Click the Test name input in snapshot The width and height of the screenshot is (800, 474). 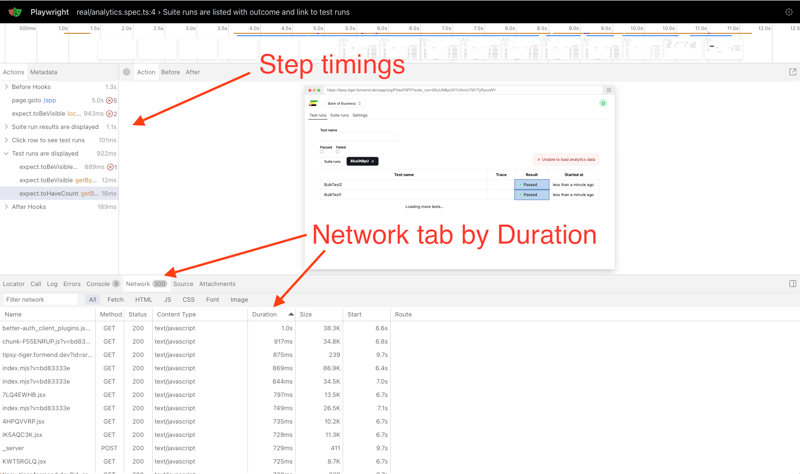(x=359, y=137)
